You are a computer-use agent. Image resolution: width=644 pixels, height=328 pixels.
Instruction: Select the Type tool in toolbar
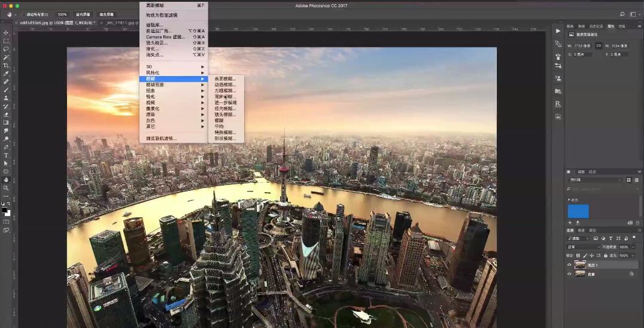[6, 155]
